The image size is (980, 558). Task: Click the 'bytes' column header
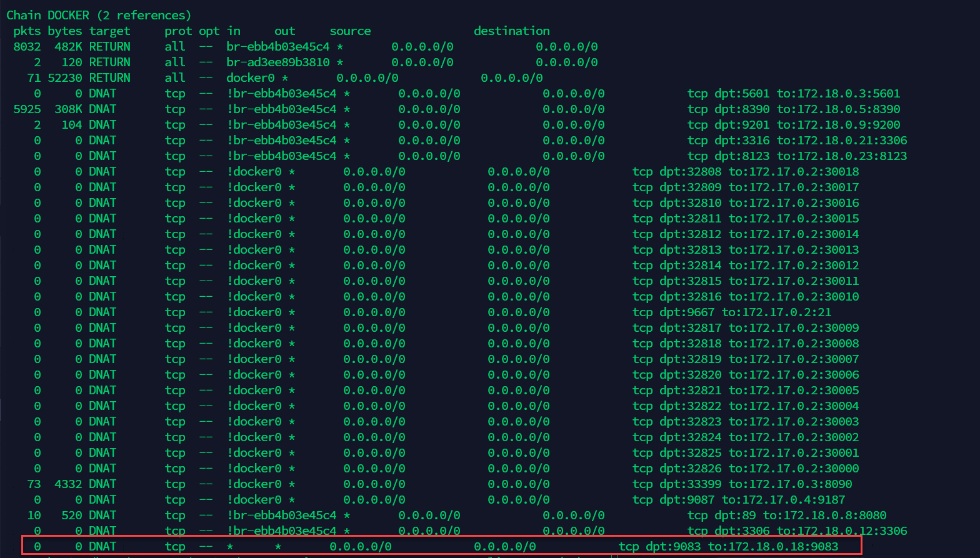pos(65,31)
